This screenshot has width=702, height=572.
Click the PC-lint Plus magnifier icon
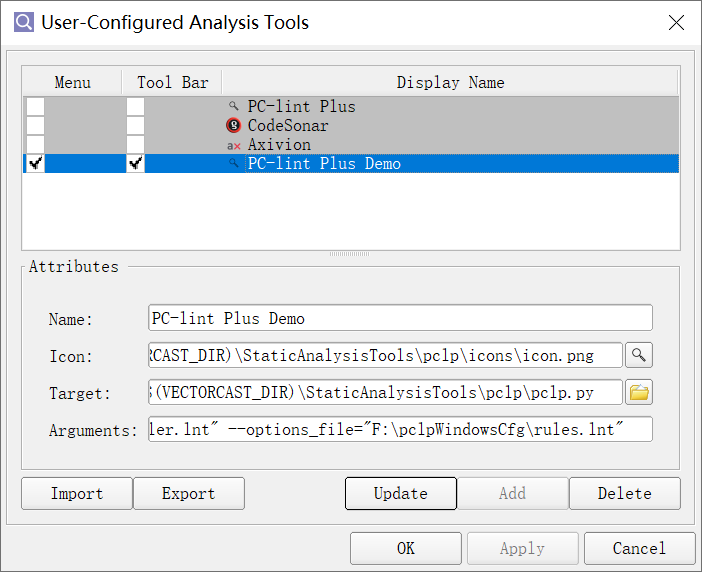(234, 107)
